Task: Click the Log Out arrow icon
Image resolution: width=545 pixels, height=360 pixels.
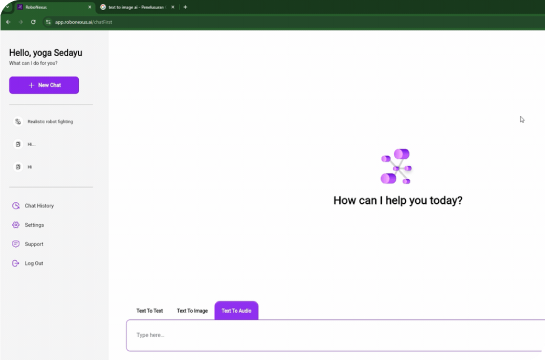Action: pos(16,263)
